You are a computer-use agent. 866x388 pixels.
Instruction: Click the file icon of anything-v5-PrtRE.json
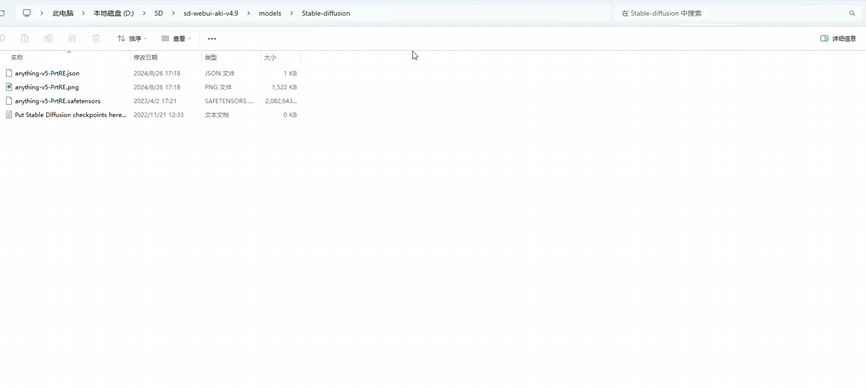(x=8, y=73)
